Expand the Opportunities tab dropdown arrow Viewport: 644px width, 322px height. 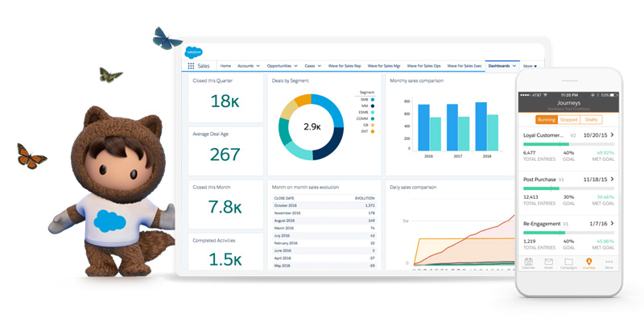point(295,66)
